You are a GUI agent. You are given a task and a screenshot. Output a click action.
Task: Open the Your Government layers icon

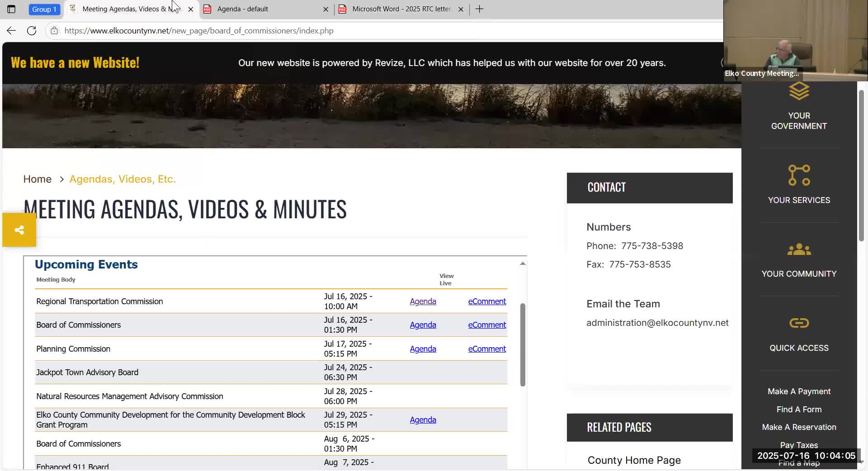click(799, 92)
